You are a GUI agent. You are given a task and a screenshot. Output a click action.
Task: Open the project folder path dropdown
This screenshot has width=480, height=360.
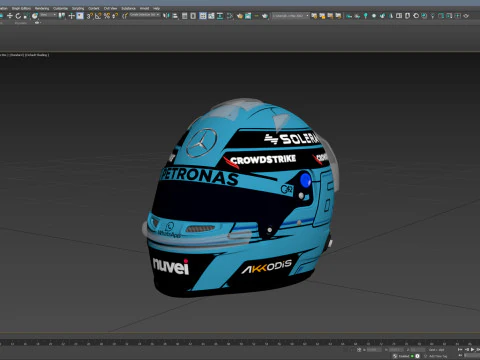290,15
